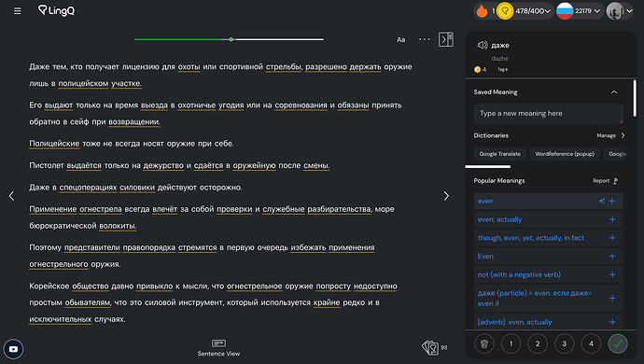644x364 pixels.
Task: Open the streak flame icon
Action: [x=482, y=11]
